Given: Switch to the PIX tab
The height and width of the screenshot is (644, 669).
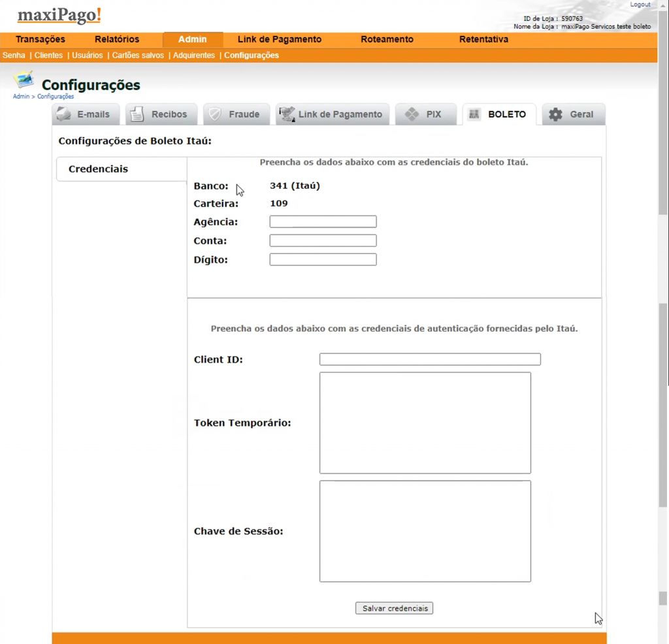Looking at the screenshot, I should (x=426, y=114).
